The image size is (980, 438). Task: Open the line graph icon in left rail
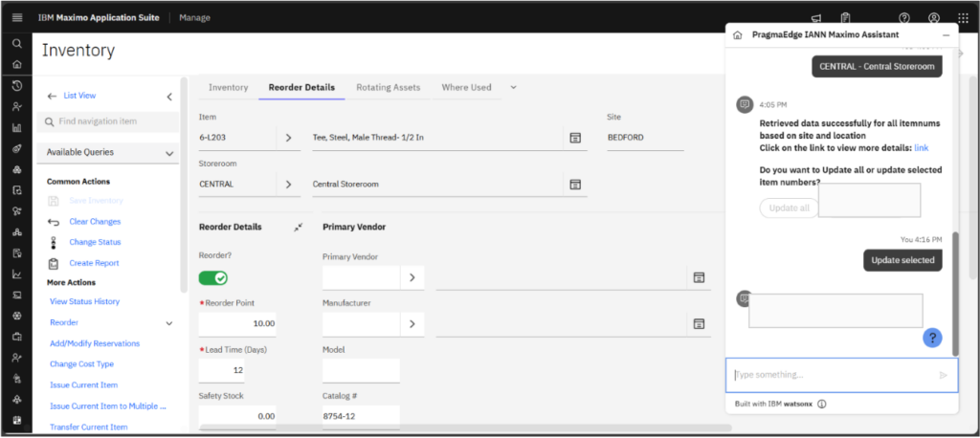tap(17, 274)
